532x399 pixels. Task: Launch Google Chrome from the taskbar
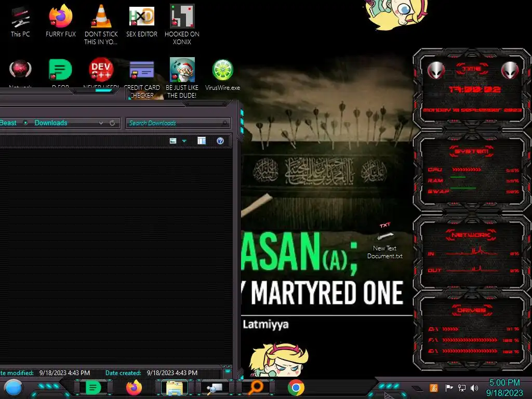pos(296,388)
